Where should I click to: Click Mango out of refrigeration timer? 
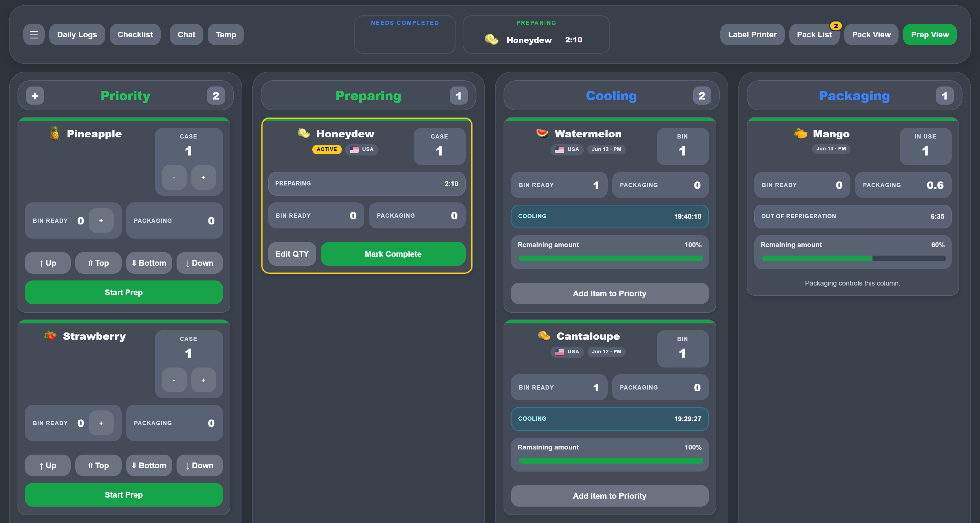click(853, 216)
